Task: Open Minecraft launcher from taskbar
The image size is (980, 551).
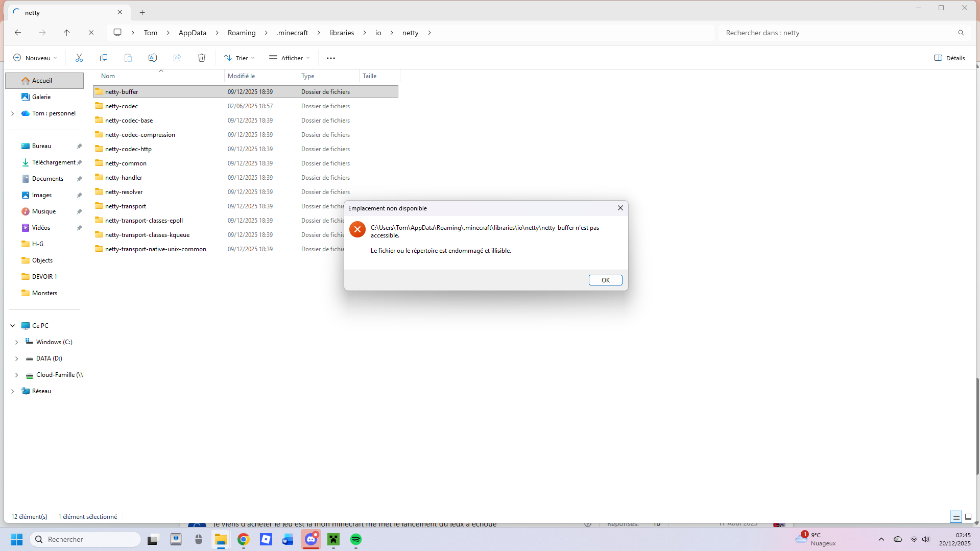Action: 333,539
